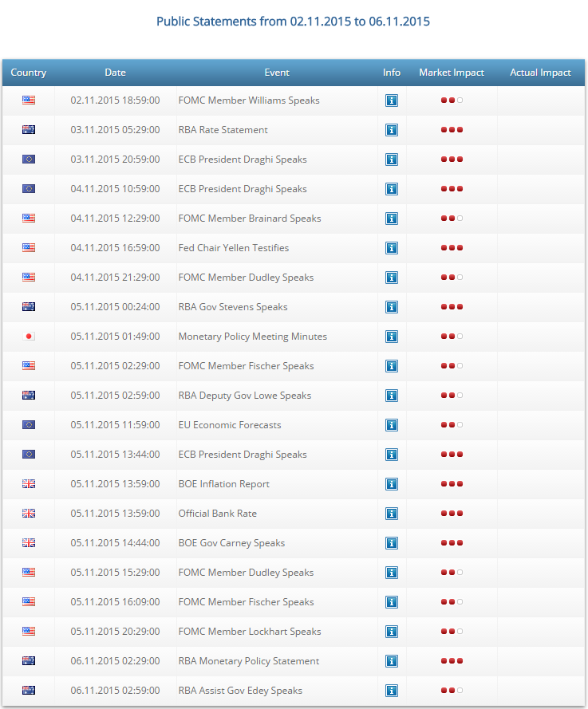The height and width of the screenshot is (709, 588).
Task: Select 'Fed Chair Yellen Testifies' event text
Action: tap(234, 248)
